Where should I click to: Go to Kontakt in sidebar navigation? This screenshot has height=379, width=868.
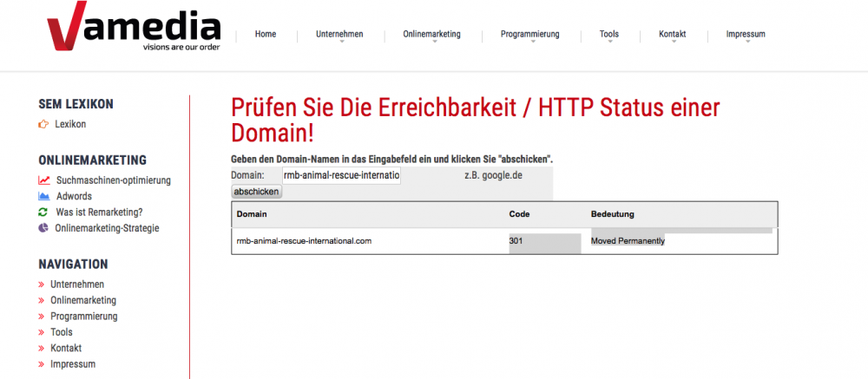click(66, 349)
